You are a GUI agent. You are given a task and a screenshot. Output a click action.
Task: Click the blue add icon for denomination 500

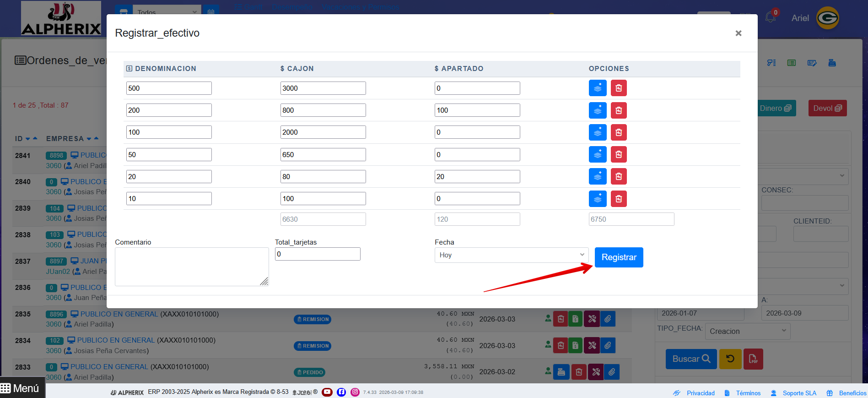click(x=598, y=88)
